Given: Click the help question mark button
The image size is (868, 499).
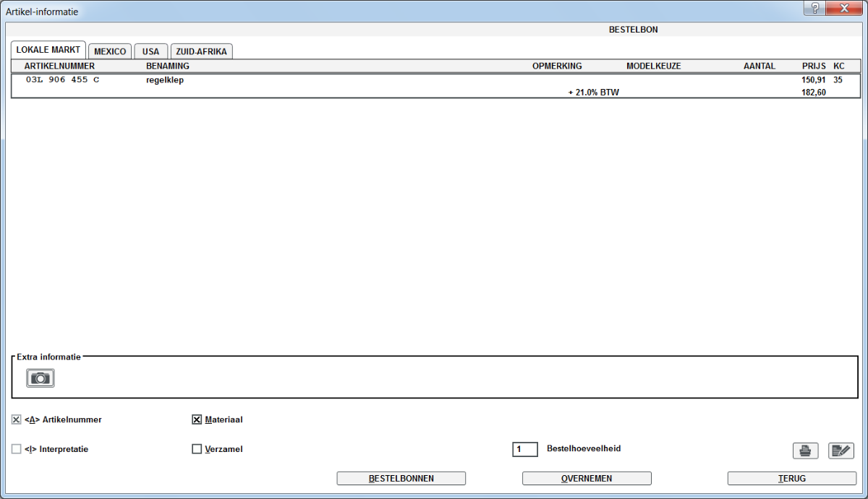Looking at the screenshot, I should [x=815, y=8].
